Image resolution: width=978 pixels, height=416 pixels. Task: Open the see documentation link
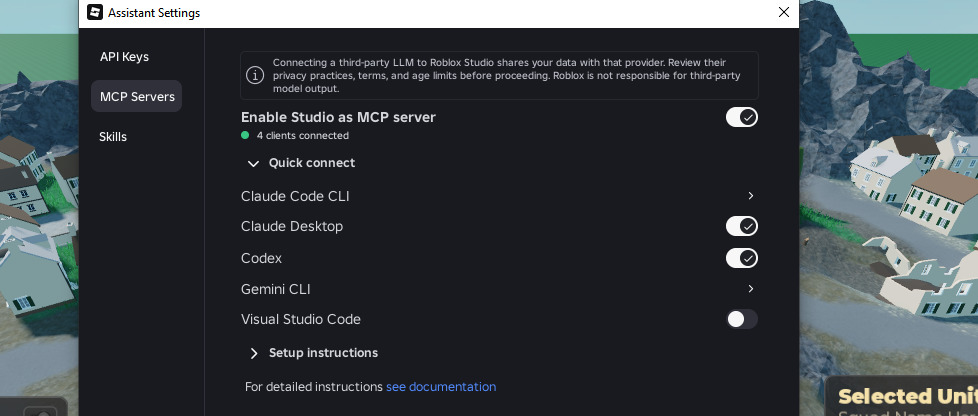click(441, 387)
